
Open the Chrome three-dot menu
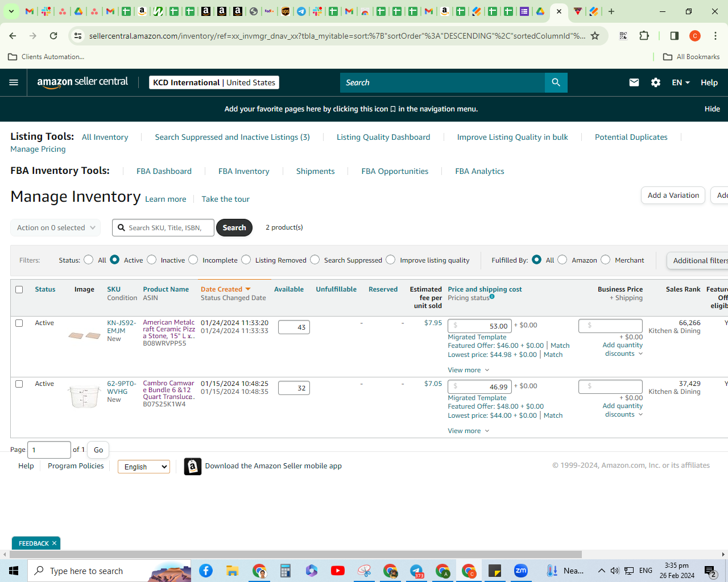tap(715, 36)
